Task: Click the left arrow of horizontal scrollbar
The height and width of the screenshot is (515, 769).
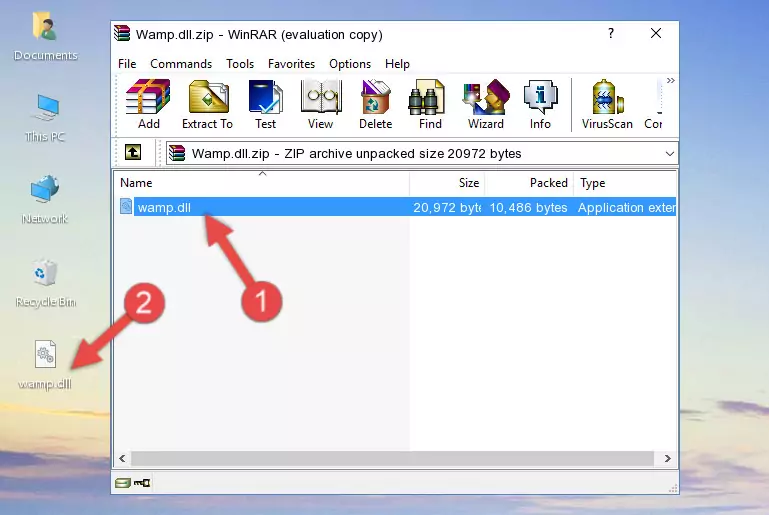Action: point(123,459)
